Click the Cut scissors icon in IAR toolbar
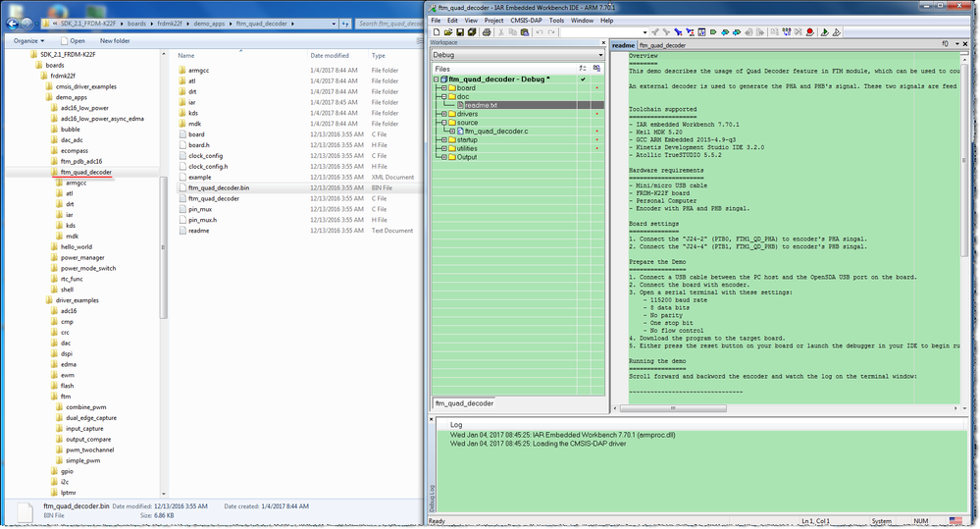 tap(500, 31)
